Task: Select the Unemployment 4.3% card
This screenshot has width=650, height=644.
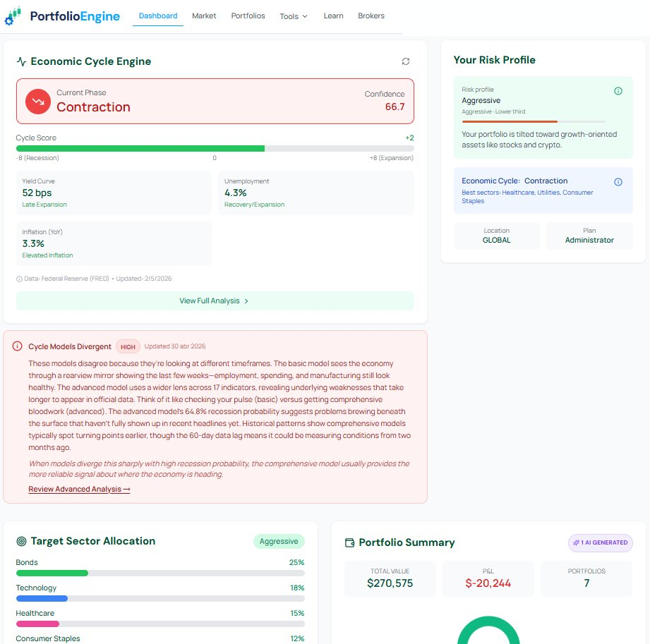Action: click(316, 193)
